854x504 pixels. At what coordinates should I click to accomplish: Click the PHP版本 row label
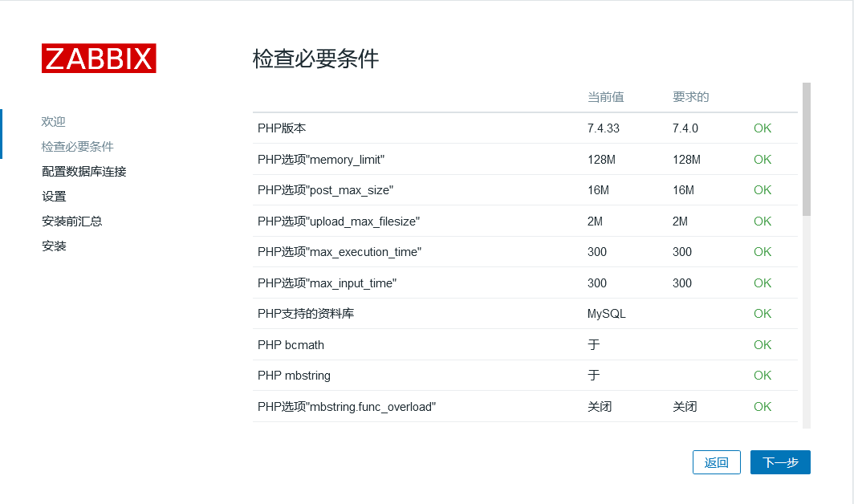tap(282, 128)
